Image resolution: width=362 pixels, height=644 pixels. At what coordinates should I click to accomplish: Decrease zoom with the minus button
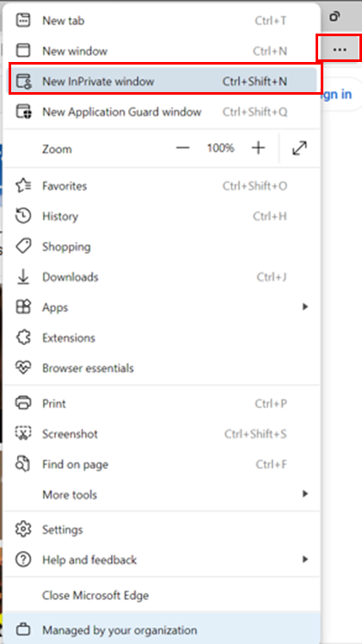point(183,148)
